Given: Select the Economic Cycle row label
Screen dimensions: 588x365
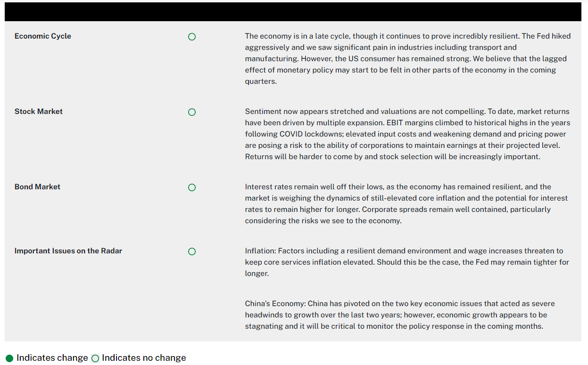Looking at the screenshot, I should point(43,36).
